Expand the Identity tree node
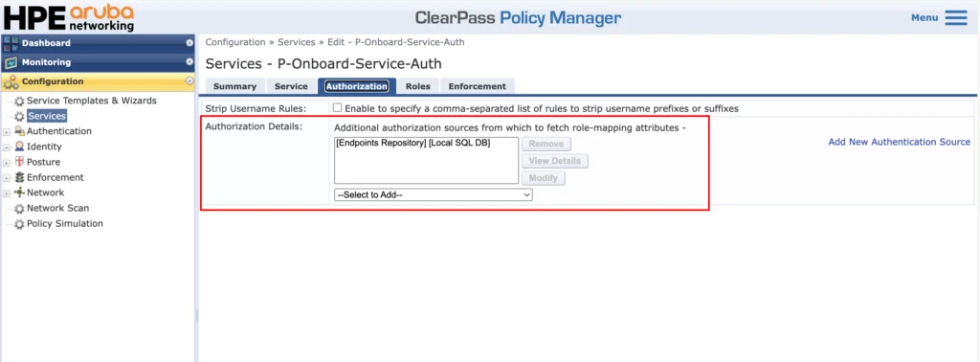This screenshot has height=362, width=980. [x=7, y=147]
